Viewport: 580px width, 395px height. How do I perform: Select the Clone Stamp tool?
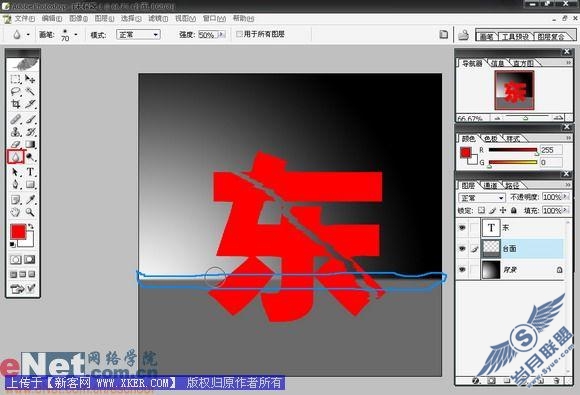click(16, 132)
